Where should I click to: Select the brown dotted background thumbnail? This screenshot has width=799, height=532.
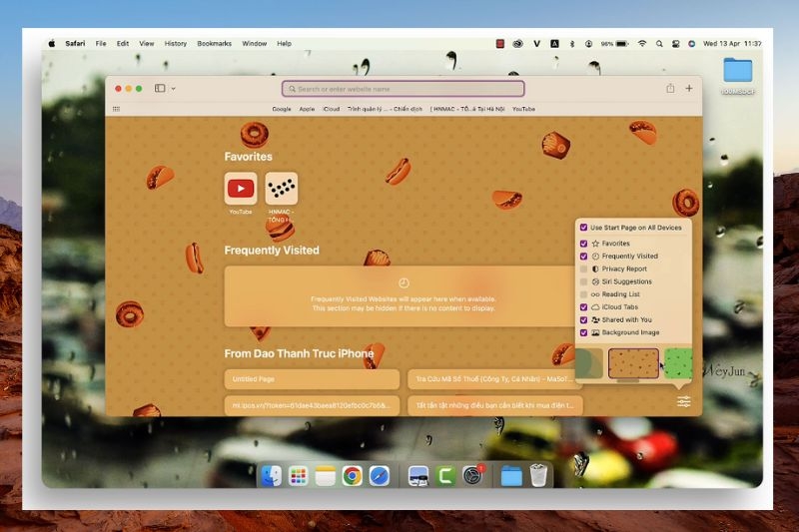tap(633, 363)
